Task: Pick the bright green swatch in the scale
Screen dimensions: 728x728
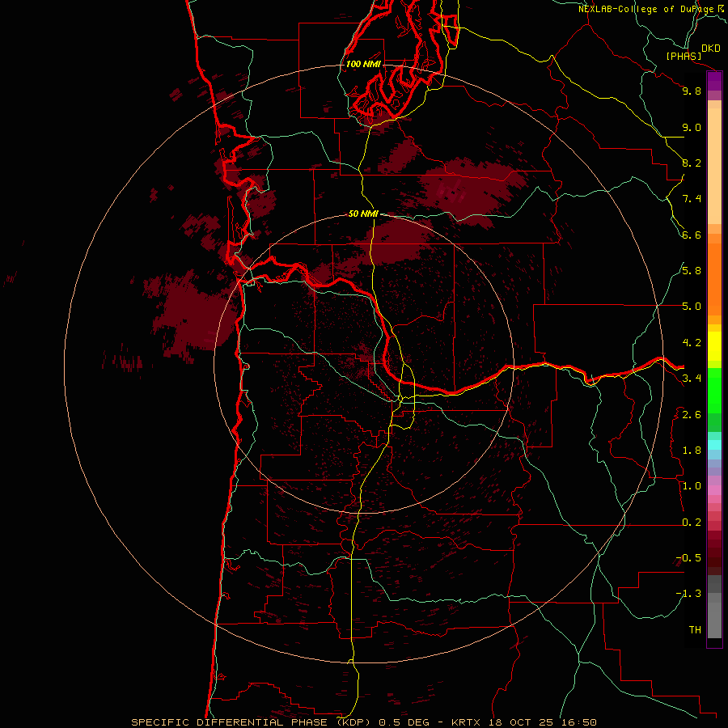Action: pyautogui.click(x=714, y=390)
